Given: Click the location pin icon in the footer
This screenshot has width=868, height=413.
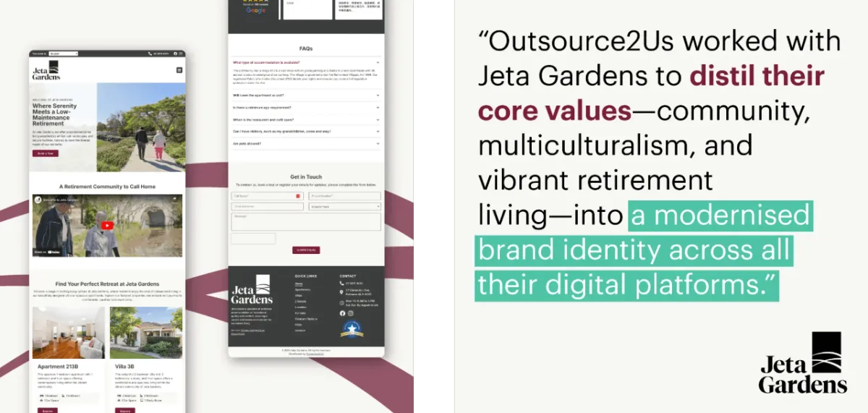Looking at the screenshot, I should (341, 292).
